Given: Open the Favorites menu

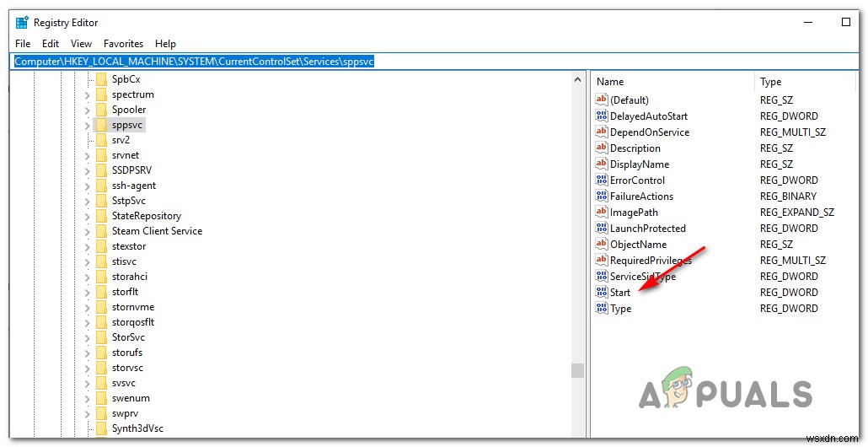Looking at the screenshot, I should click(123, 44).
